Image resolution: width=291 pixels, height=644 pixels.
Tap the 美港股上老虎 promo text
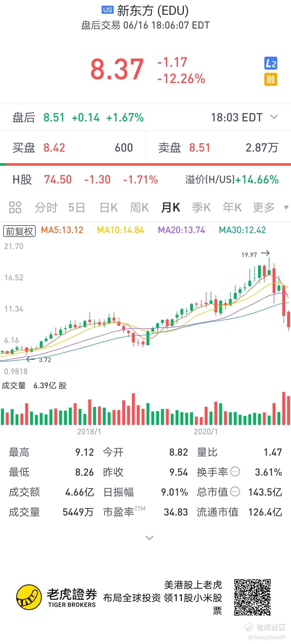click(x=193, y=585)
